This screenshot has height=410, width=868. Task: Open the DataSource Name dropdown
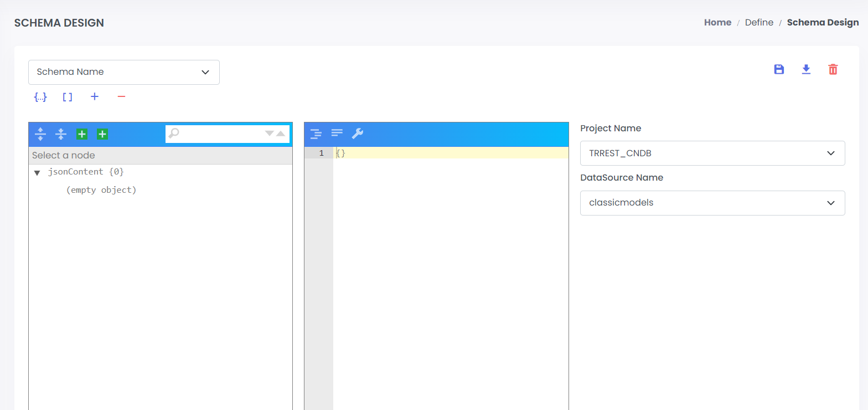coord(712,203)
